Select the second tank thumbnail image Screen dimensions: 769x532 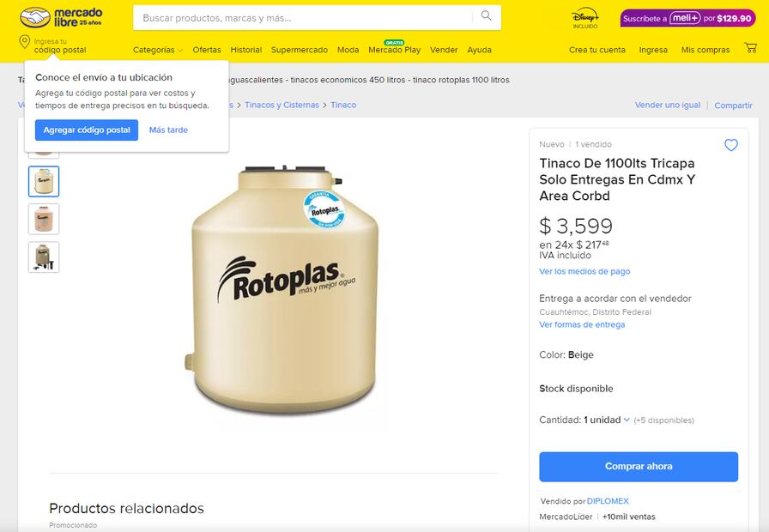(44, 182)
